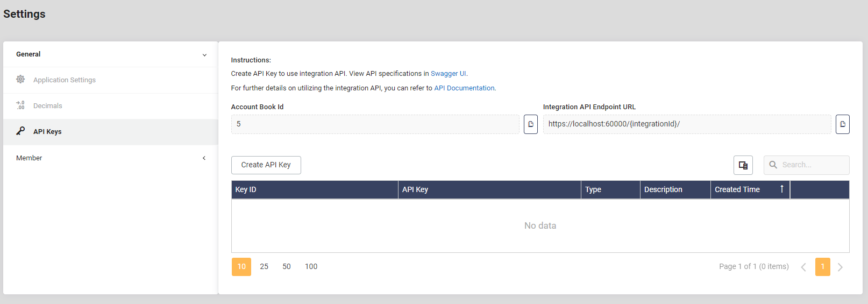This screenshot has width=868, height=304.
Task: Copy the Integration API Endpoint URL
Action: 843,124
